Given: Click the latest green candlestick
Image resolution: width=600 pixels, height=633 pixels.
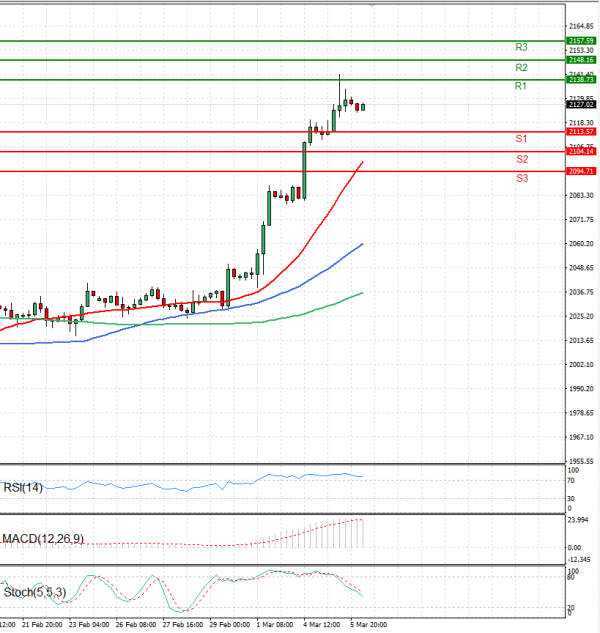Looking at the screenshot, I should click(363, 107).
